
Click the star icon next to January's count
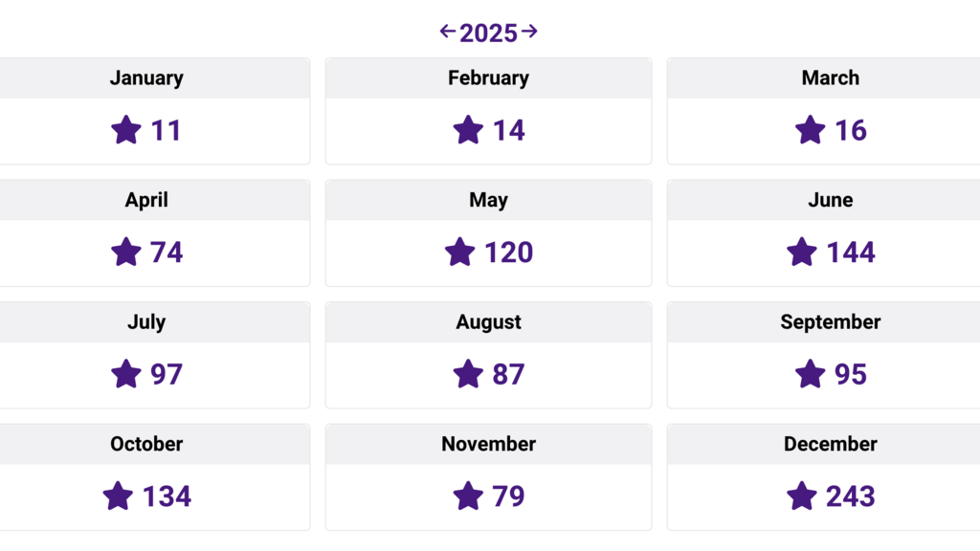point(126,130)
